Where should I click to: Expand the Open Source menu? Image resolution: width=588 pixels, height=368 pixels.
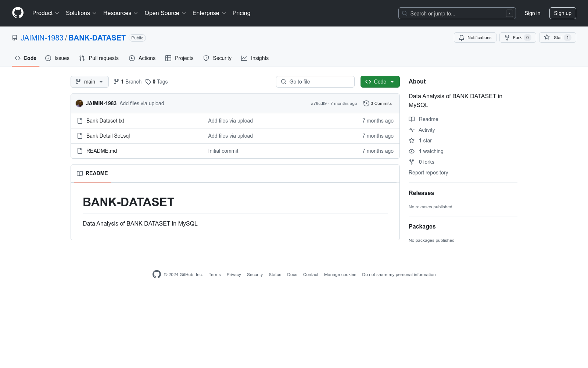pyautogui.click(x=165, y=13)
